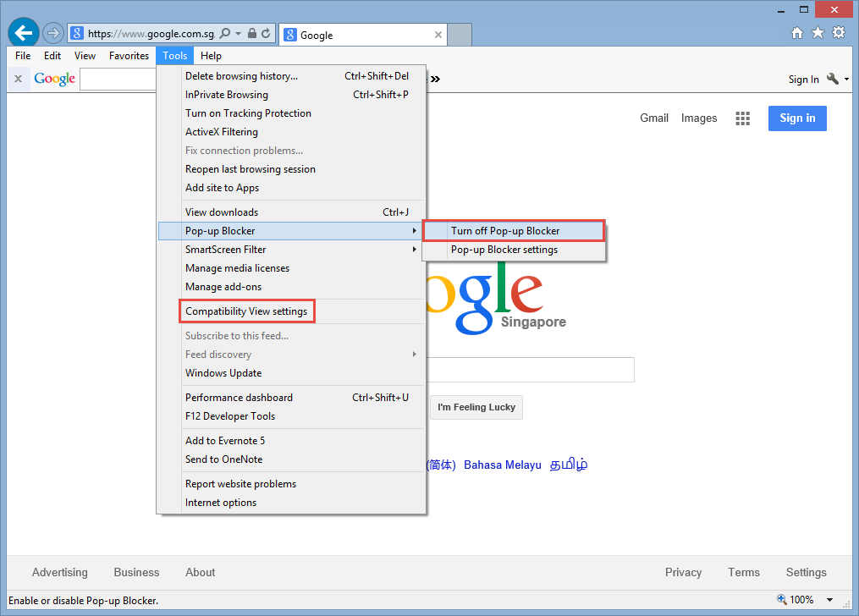Click the zoom magnifier in status bar

[x=782, y=599]
